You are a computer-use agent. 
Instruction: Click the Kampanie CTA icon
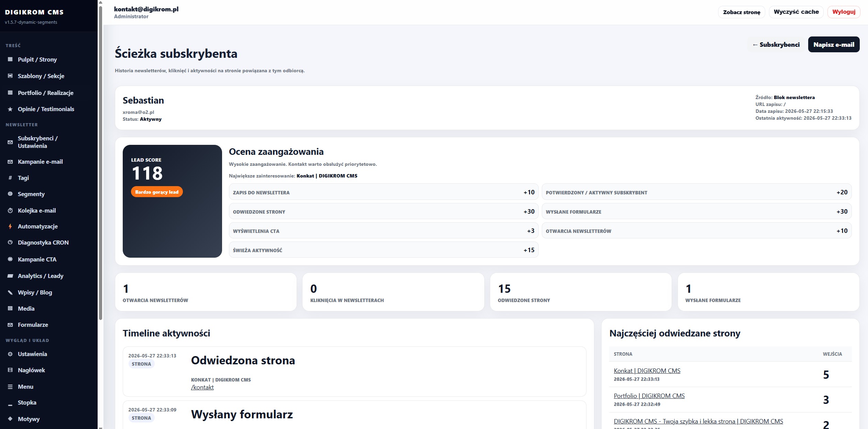[x=10, y=259]
